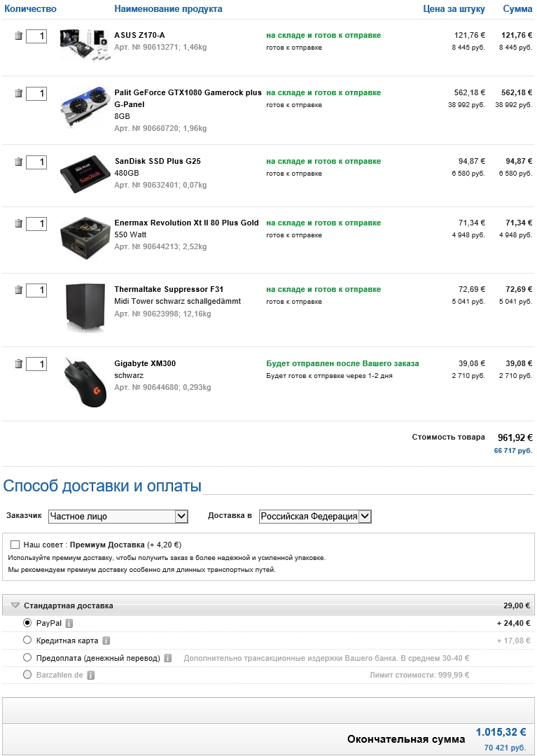
Task: Open info icon for Кредитная карта
Action: coord(106,640)
